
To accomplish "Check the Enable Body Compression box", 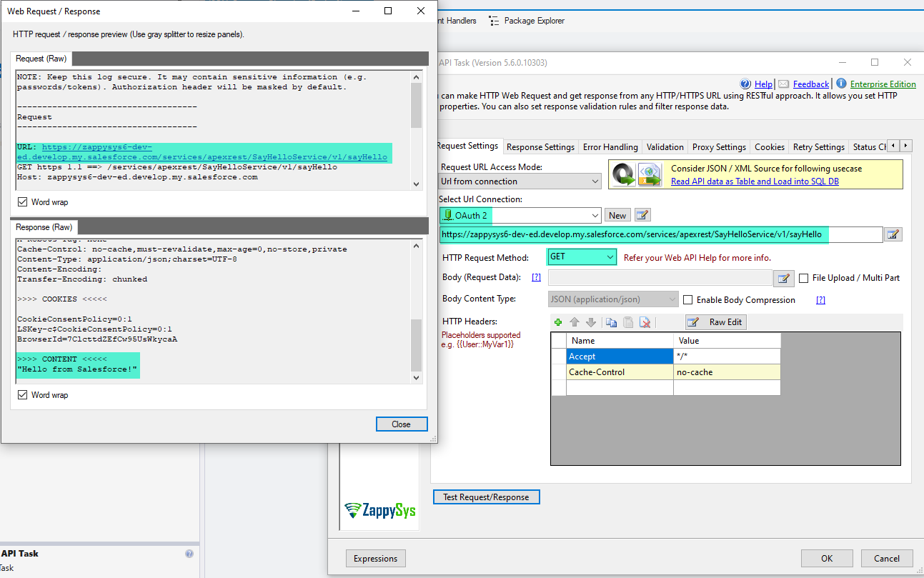I will coord(688,300).
